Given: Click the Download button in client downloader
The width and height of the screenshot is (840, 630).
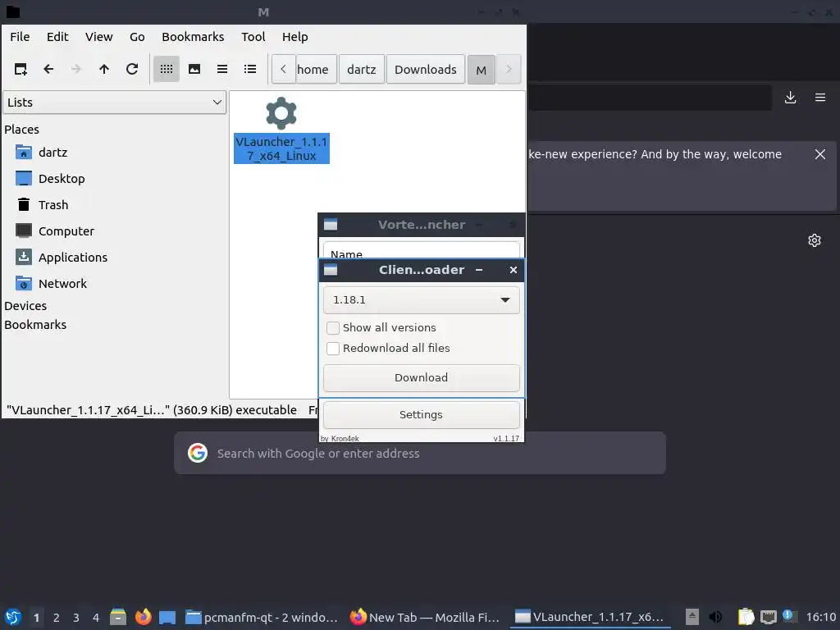Looking at the screenshot, I should click(421, 377).
